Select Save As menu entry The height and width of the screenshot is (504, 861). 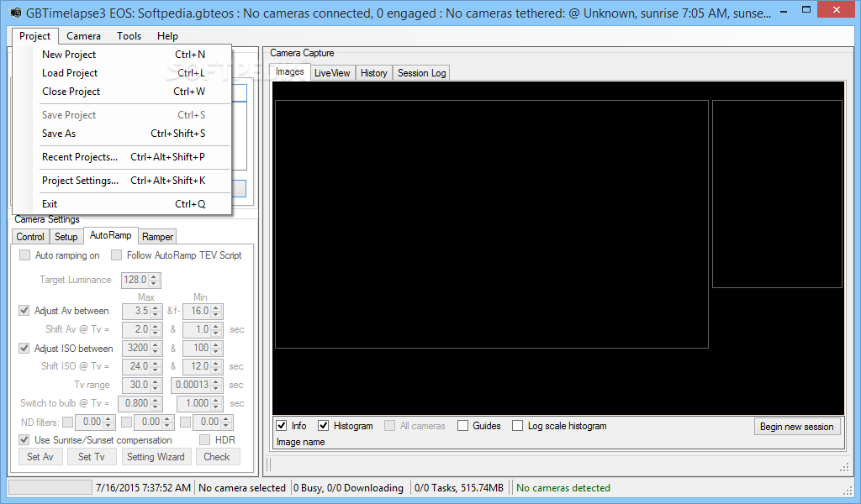tap(124, 134)
